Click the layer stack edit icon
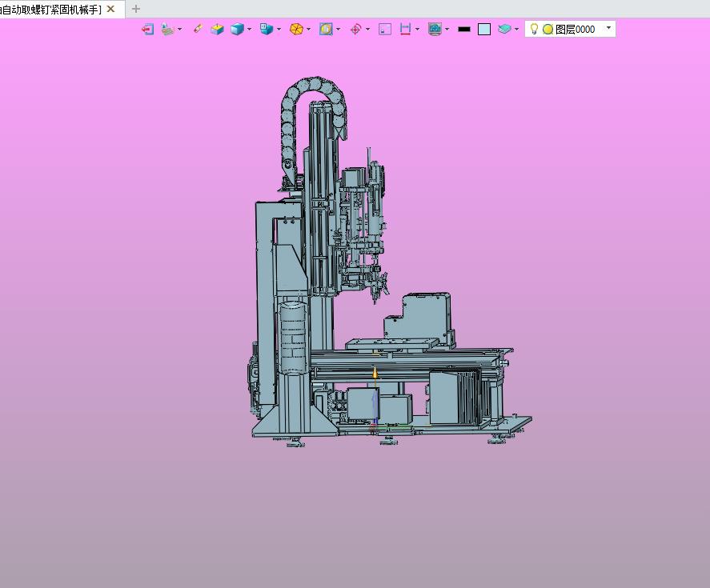The width and height of the screenshot is (710, 588). [167, 30]
